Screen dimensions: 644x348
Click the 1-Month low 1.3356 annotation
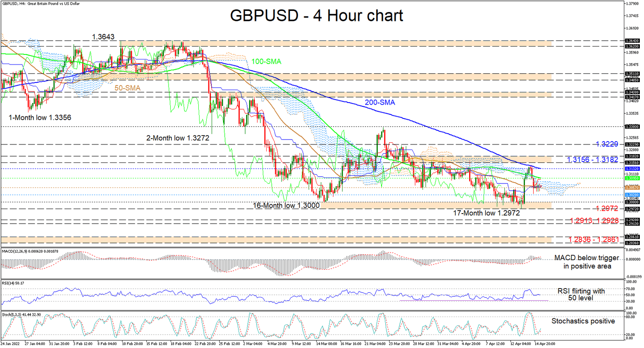point(39,118)
